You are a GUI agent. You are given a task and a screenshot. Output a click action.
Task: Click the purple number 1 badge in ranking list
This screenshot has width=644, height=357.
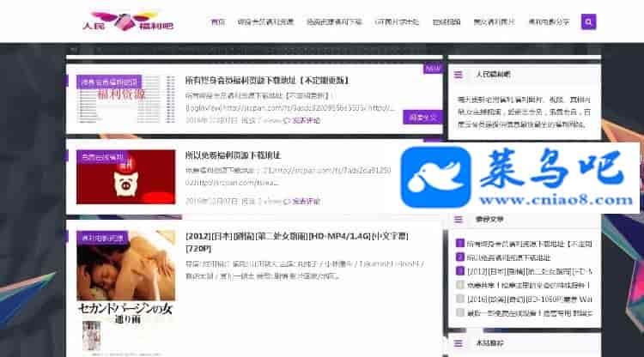click(x=460, y=245)
